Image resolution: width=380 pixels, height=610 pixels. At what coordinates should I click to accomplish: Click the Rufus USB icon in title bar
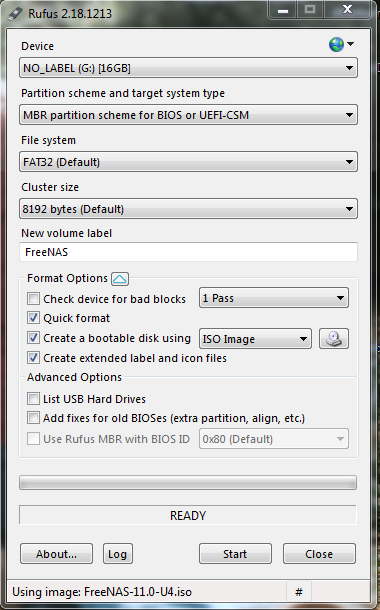click(x=16, y=13)
